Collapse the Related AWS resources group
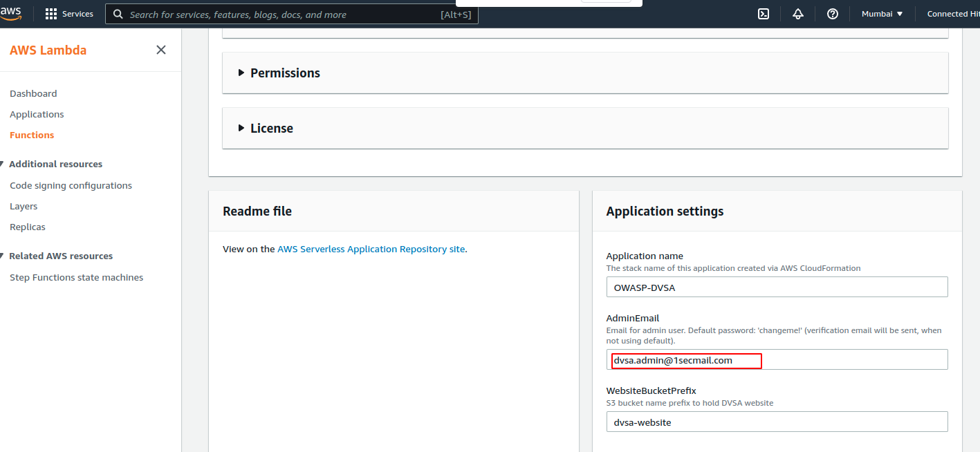980x452 pixels. click(3, 256)
